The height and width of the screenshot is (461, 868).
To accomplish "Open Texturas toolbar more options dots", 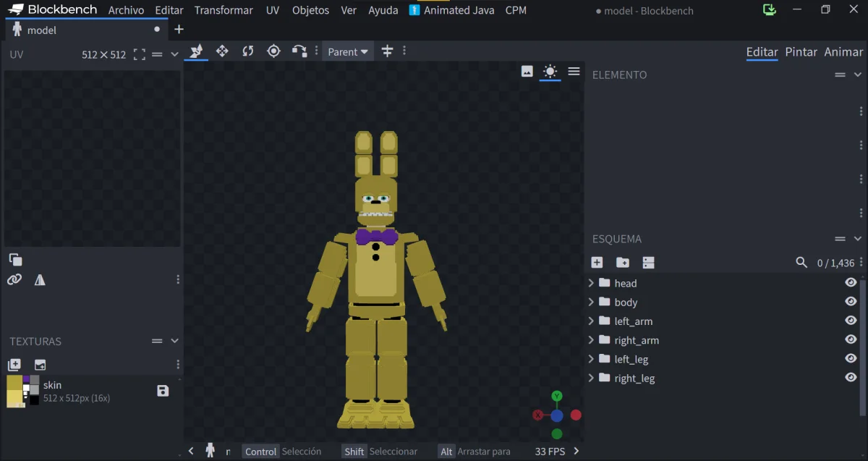I will [178, 365].
